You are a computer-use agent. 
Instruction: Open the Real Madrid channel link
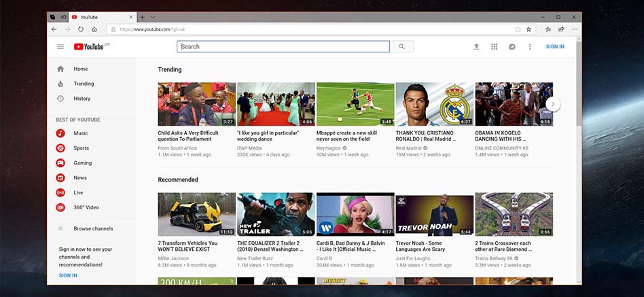coord(409,148)
